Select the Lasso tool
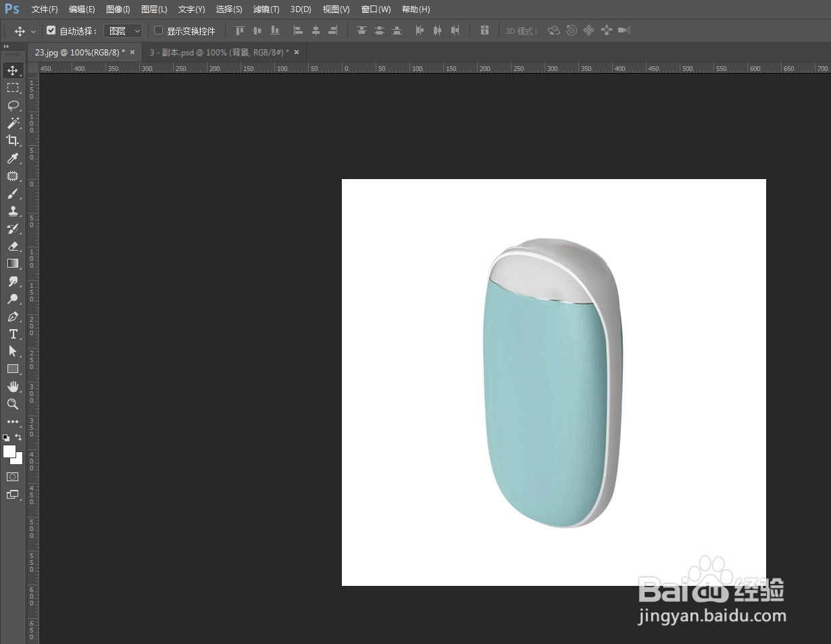The image size is (831, 644). 13,105
